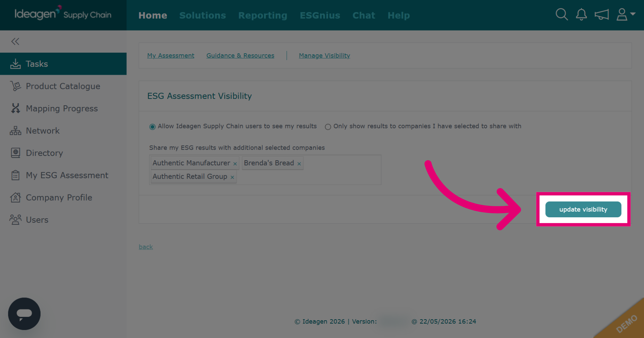Remove Authentic Retail Group from shared companies
Viewport: 644px width, 338px height.
coord(232,177)
